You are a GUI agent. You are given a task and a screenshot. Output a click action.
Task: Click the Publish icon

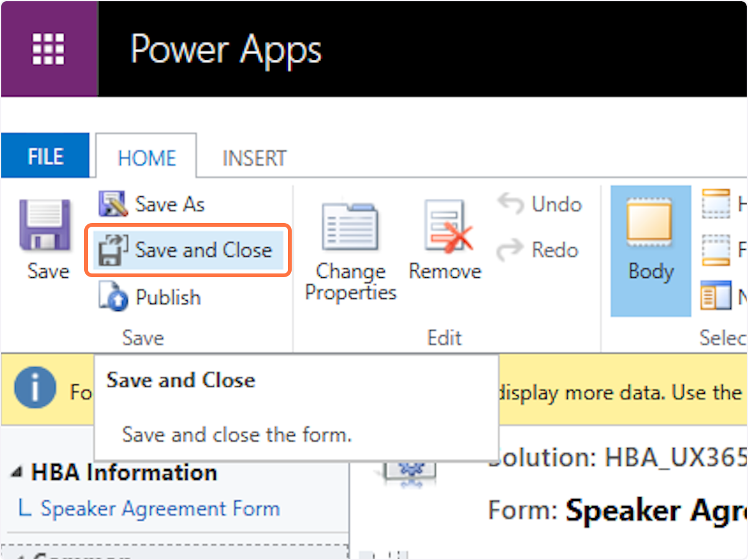(x=113, y=297)
